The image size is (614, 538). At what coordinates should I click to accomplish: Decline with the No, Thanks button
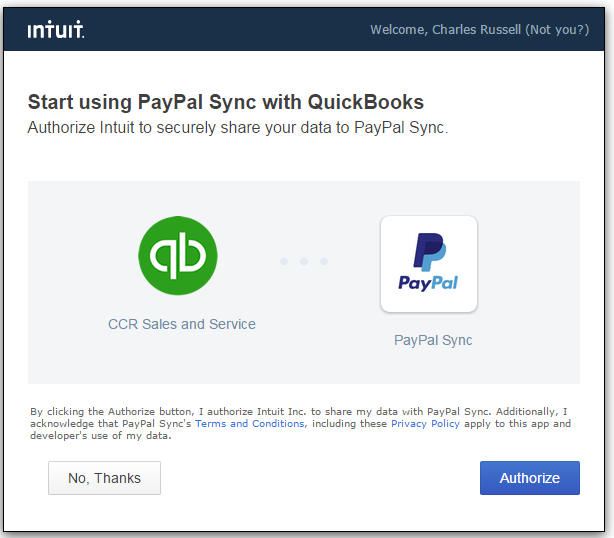click(x=105, y=478)
